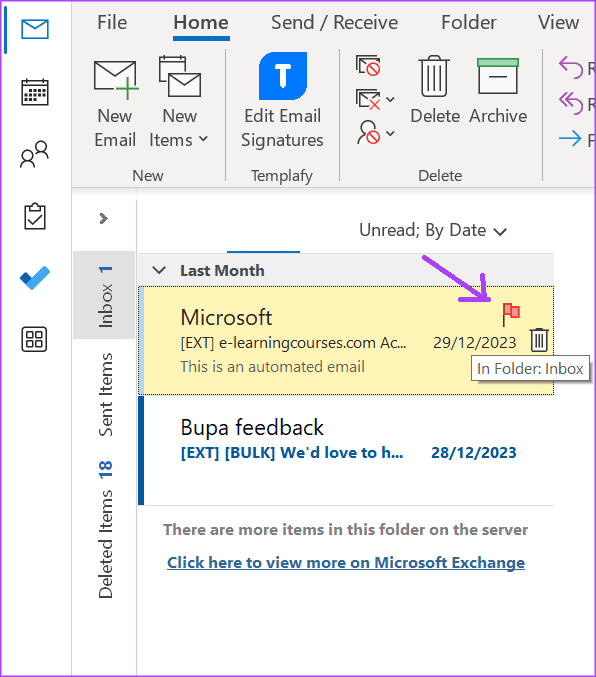
Task: Open the Unread; By Date sort dropdown
Action: pos(433,231)
